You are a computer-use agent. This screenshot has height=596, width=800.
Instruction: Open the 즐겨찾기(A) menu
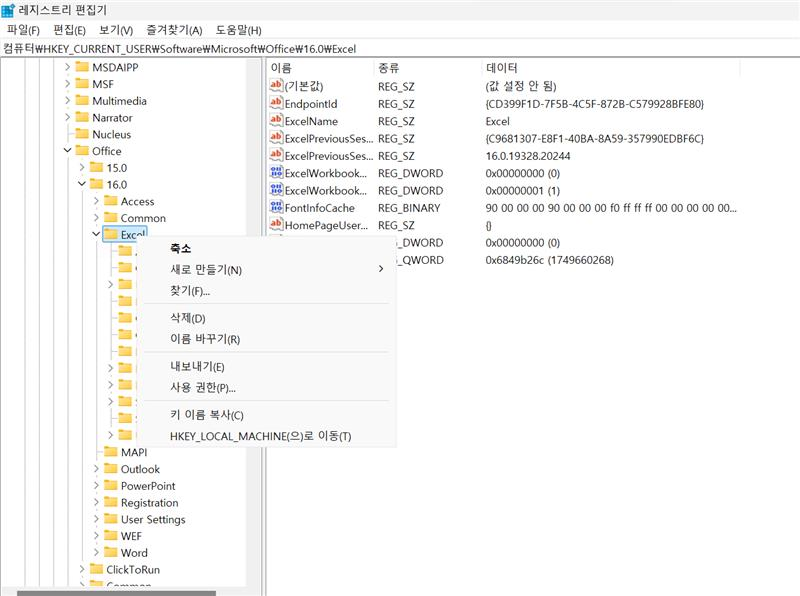[x=174, y=30]
